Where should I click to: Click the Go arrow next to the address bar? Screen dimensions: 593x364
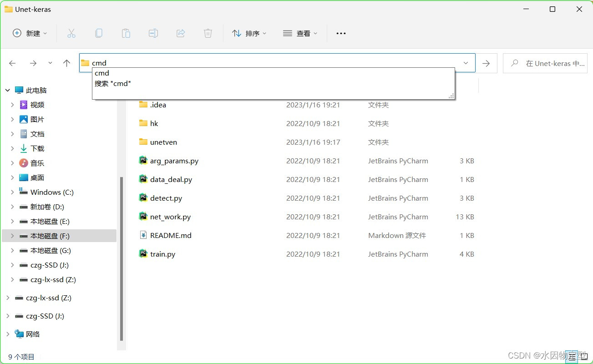[486, 63]
